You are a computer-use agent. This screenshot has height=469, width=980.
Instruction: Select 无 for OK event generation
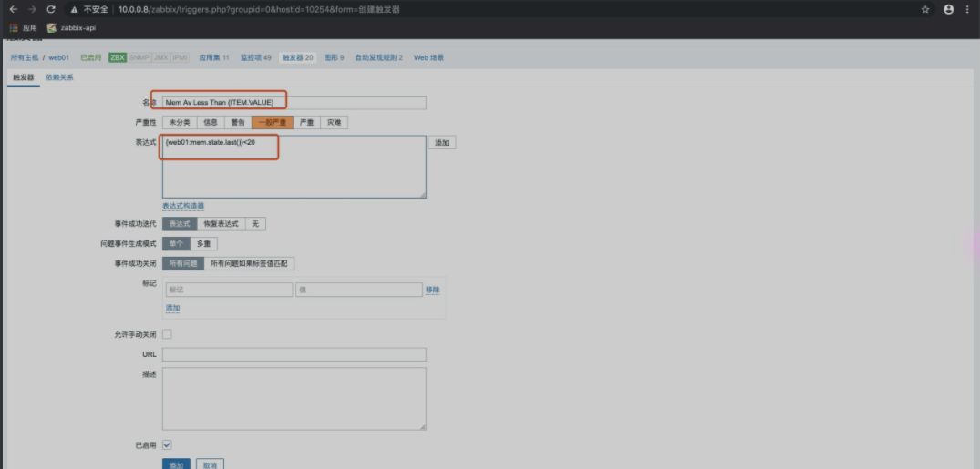(x=255, y=224)
